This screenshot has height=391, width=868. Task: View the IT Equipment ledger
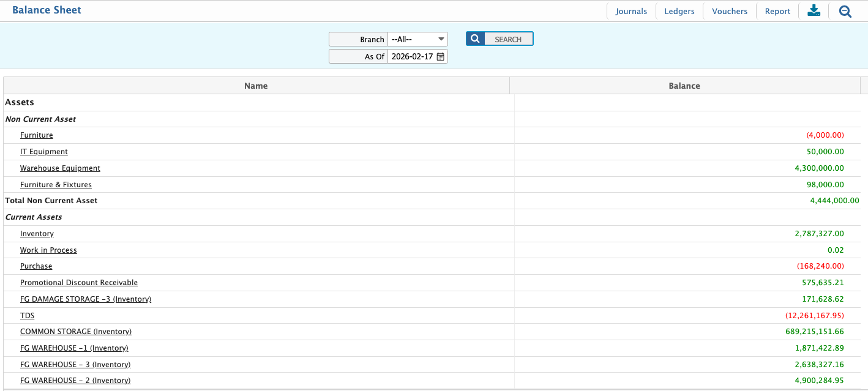point(43,151)
